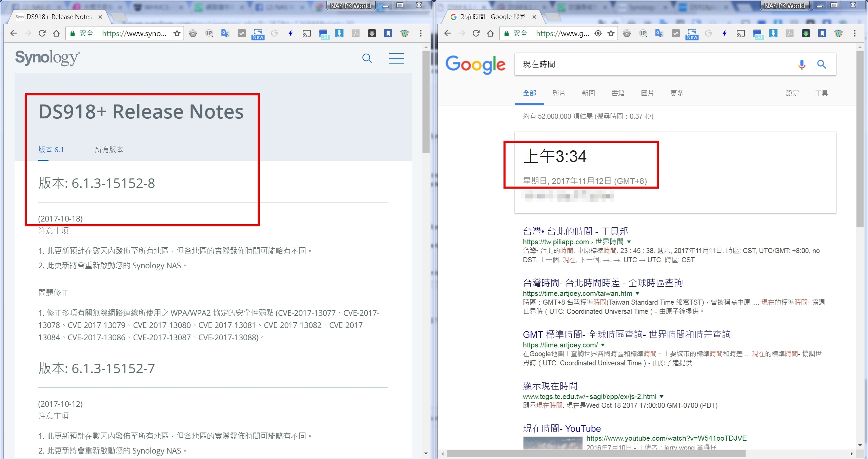This screenshot has width=868, height=459.
Task: Click the new tab button in Google window
Action: coord(553,17)
